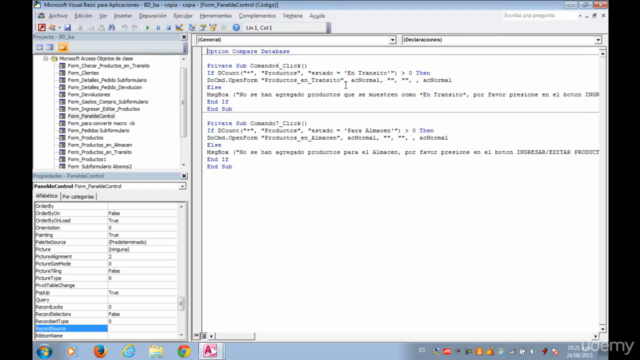640x360 pixels.
Task: Open the Insertar menu
Action: click(x=123, y=16)
